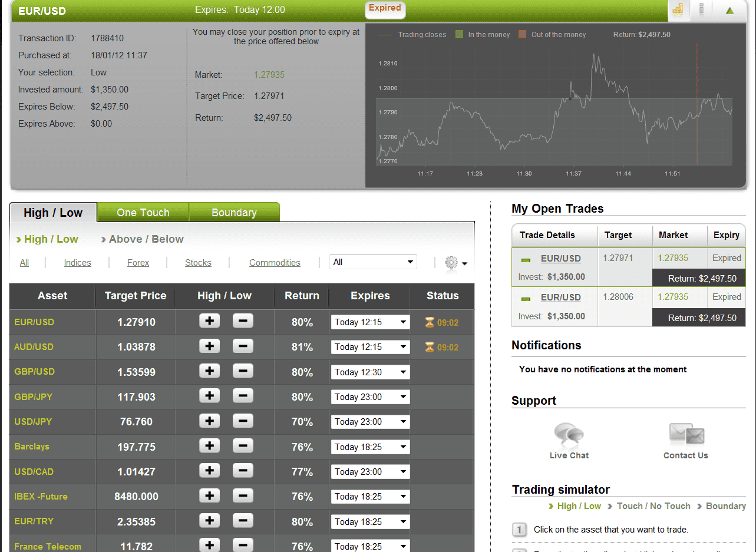Viewport: 756px width, 552px height.
Task: Click the Expired status label at the top
Action: pyautogui.click(x=385, y=10)
